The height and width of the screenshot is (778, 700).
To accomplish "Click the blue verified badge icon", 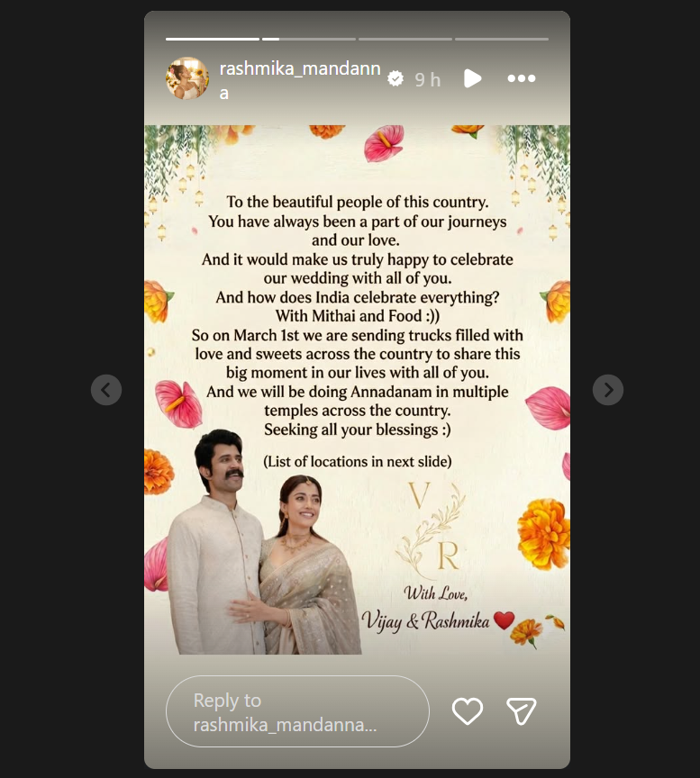I will [x=395, y=78].
